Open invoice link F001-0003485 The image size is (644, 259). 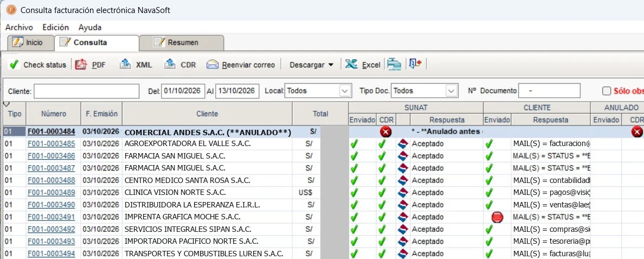51,144
